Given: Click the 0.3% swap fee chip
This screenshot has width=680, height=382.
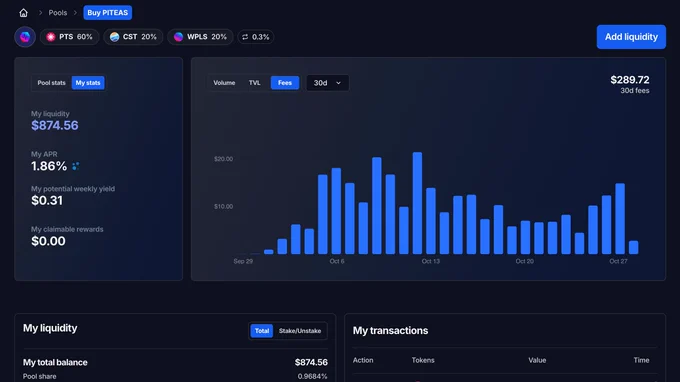Looking at the screenshot, I should 256,37.
